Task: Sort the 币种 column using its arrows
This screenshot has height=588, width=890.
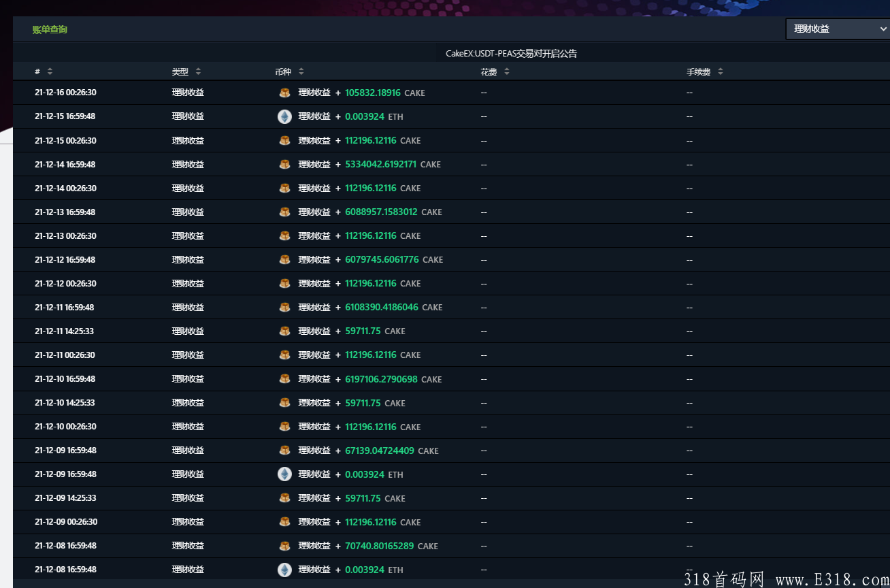Action: 301,71
